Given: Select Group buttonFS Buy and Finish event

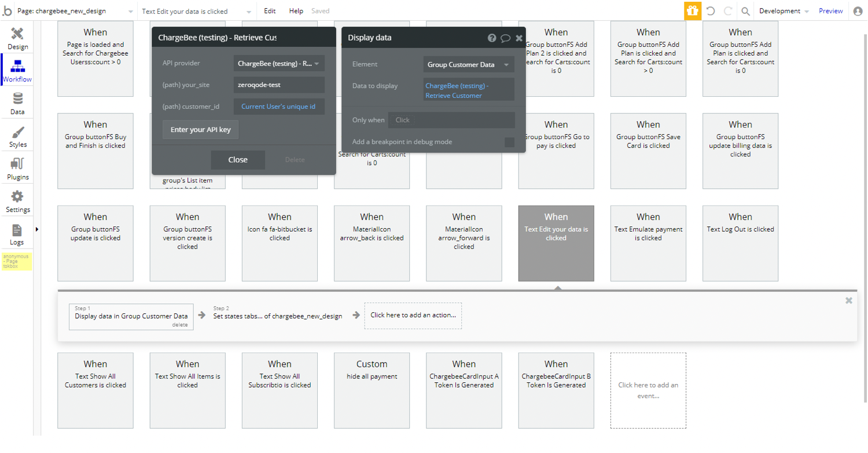Looking at the screenshot, I should (x=95, y=151).
